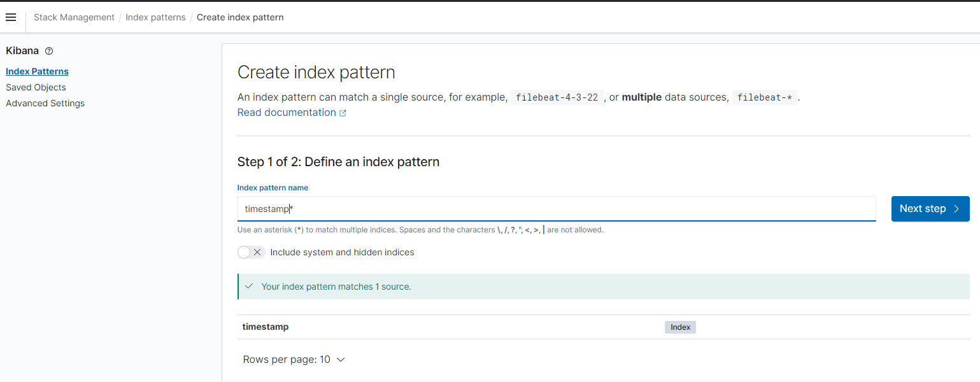Click the Index badge in the timestamp row
Screen dimensions: 980x382
(x=680, y=327)
